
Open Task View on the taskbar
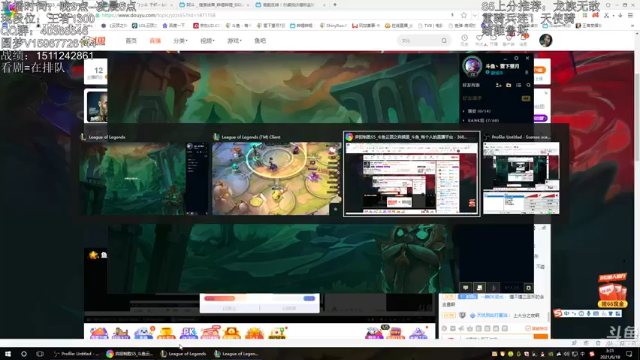point(40,354)
